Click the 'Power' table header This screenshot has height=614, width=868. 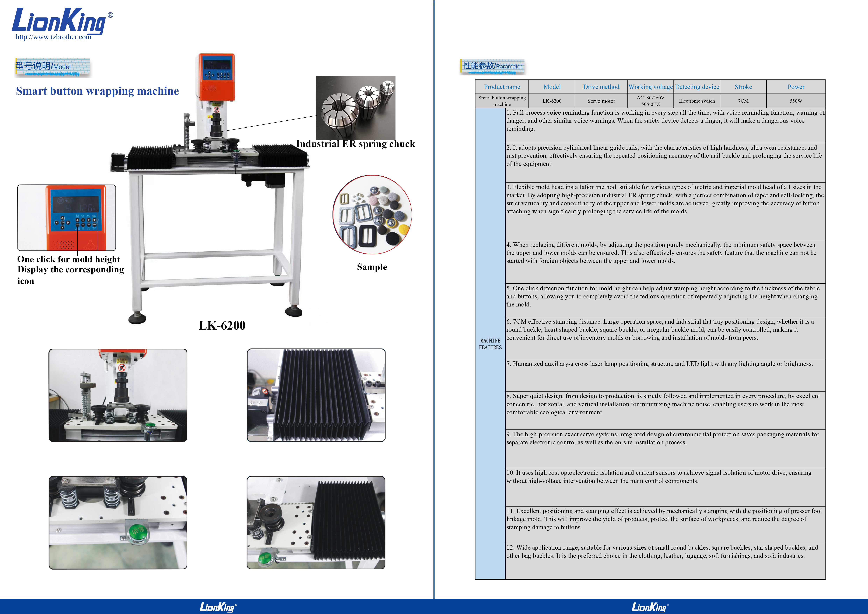tap(796, 87)
